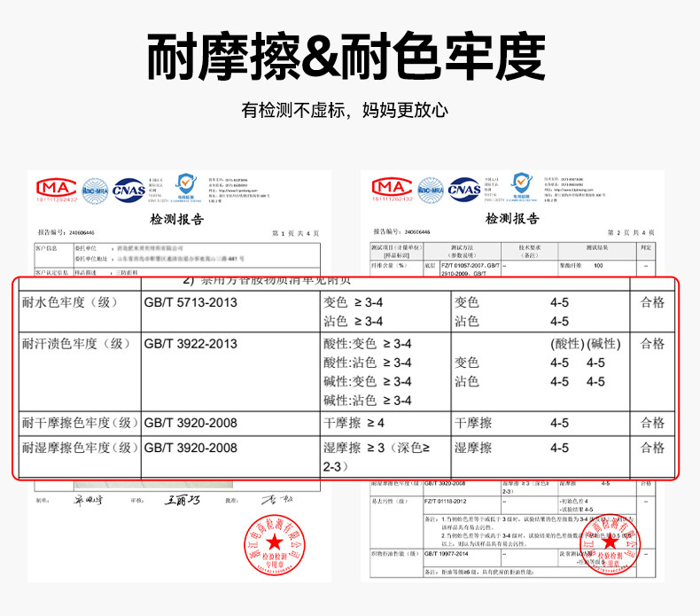This screenshot has width=700, height=616.
Task: Click the 客户信息 label on the page 1 report
Action: tap(46, 248)
